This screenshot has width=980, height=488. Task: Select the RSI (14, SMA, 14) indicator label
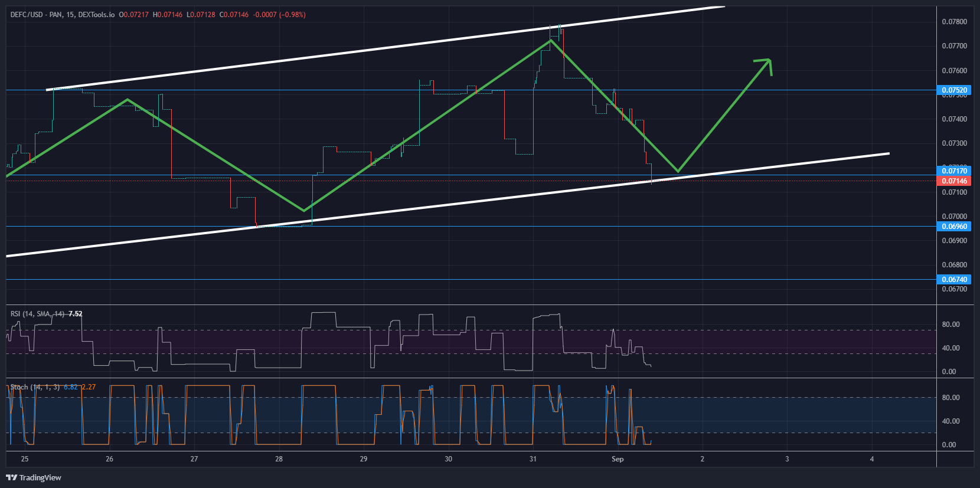37,314
